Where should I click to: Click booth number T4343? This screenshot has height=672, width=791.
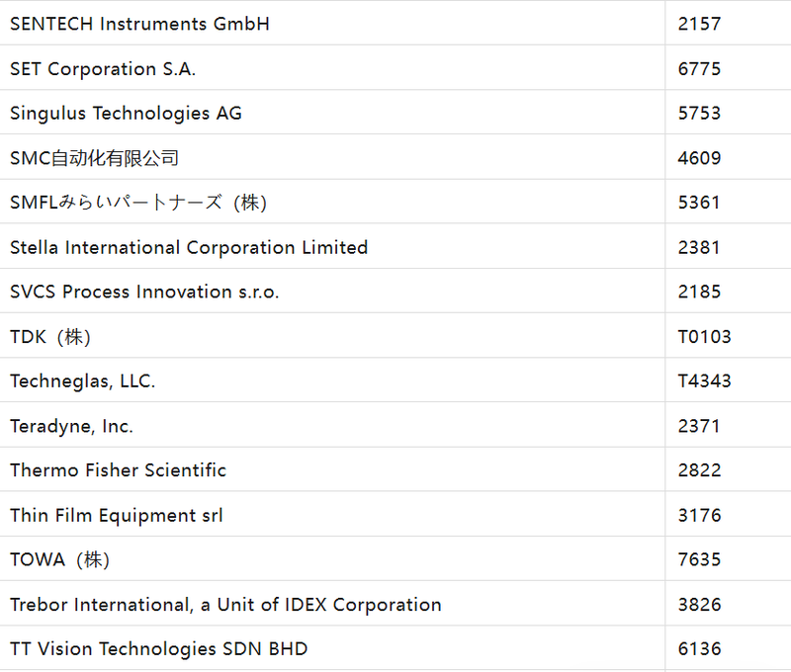704,381
